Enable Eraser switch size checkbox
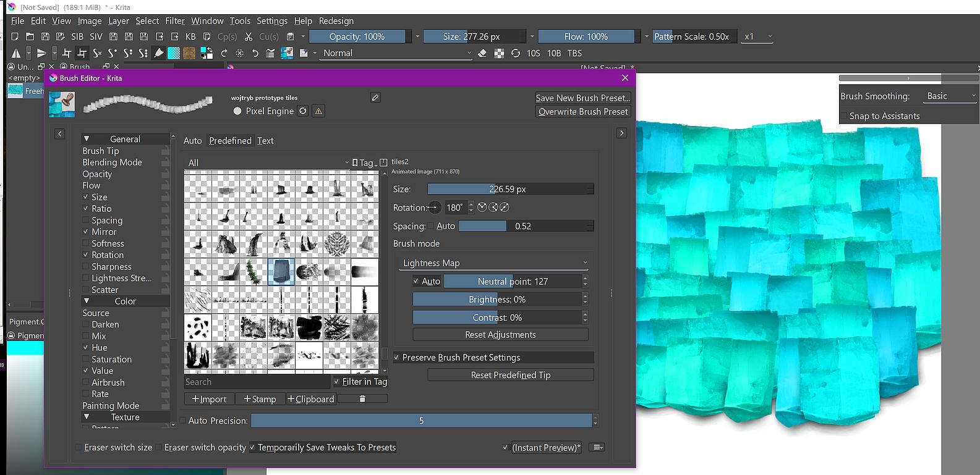980x475 pixels. pos(79,447)
